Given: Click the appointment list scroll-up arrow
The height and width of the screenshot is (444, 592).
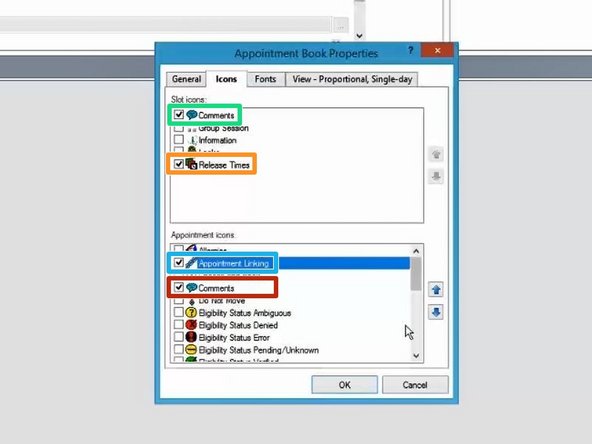Looking at the screenshot, I should tap(416, 251).
